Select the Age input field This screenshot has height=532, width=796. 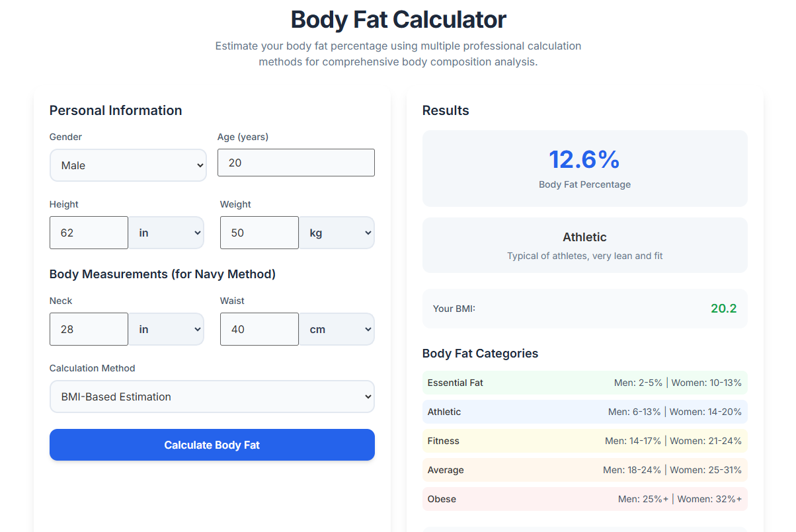[x=296, y=162]
